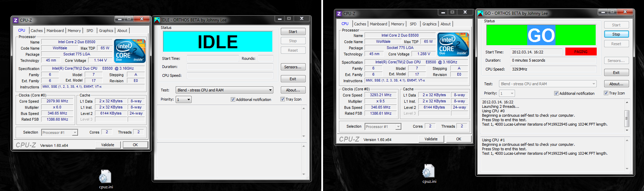
Task: Open Graphics tab in CPU-Z beside GO ORTHOS
Action: tap(430, 24)
